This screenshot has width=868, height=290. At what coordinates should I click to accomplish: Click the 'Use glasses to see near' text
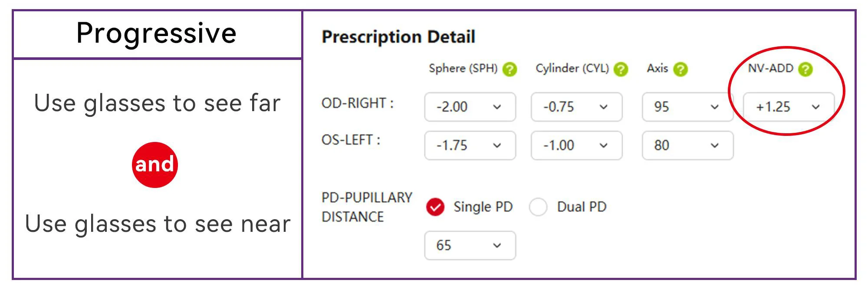(x=158, y=224)
